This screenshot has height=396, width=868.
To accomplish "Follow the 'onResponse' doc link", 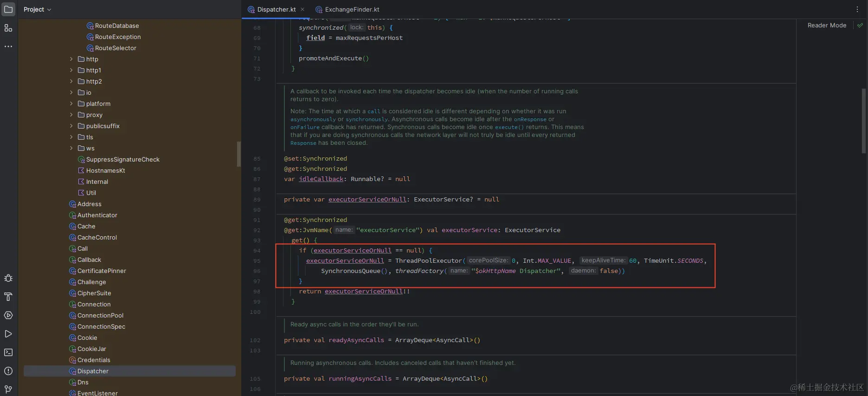I will [530, 119].
